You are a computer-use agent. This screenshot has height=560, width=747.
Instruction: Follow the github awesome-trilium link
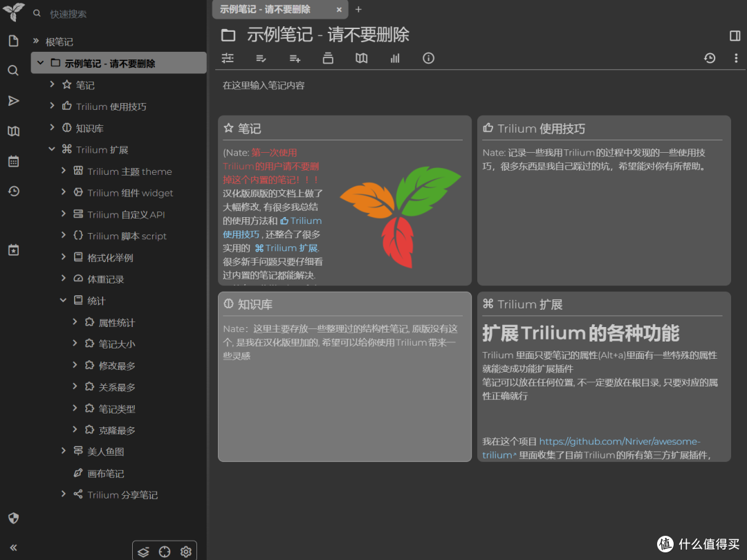(x=591, y=448)
